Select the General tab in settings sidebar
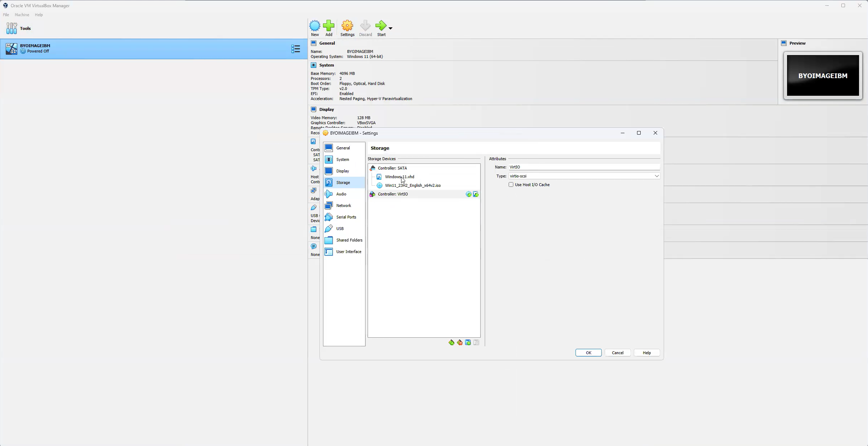This screenshot has width=868, height=446. pos(343,147)
